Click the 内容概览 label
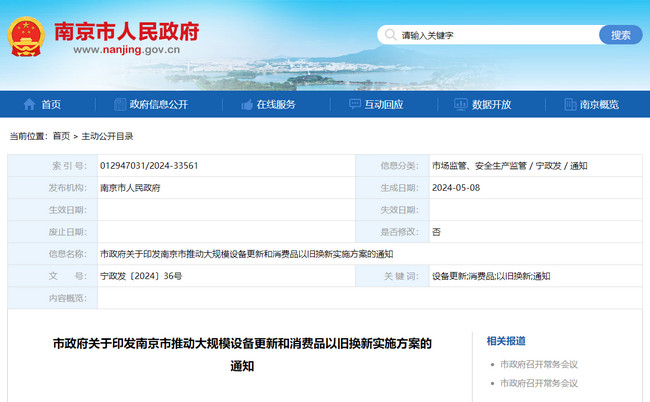The image size is (650, 402). [x=68, y=298]
